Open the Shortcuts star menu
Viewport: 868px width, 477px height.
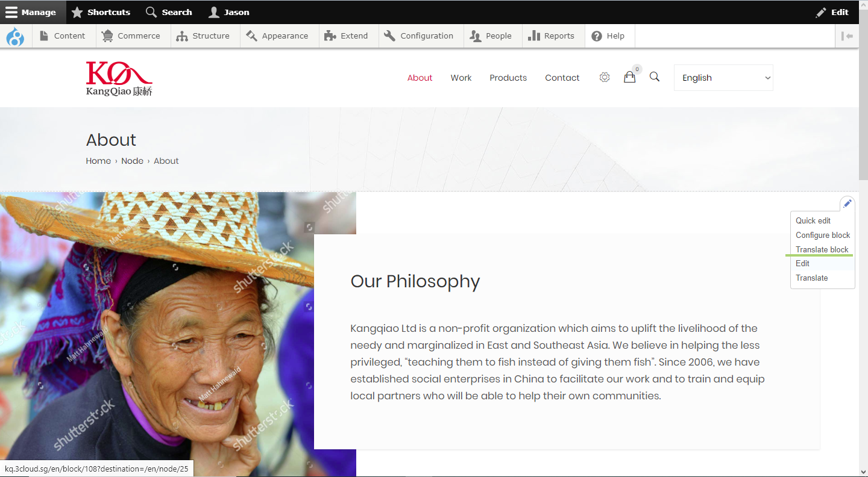coord(101,12)
